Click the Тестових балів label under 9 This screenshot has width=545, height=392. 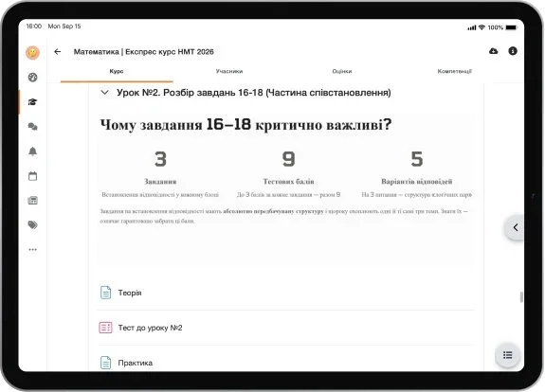coord(288,182)
